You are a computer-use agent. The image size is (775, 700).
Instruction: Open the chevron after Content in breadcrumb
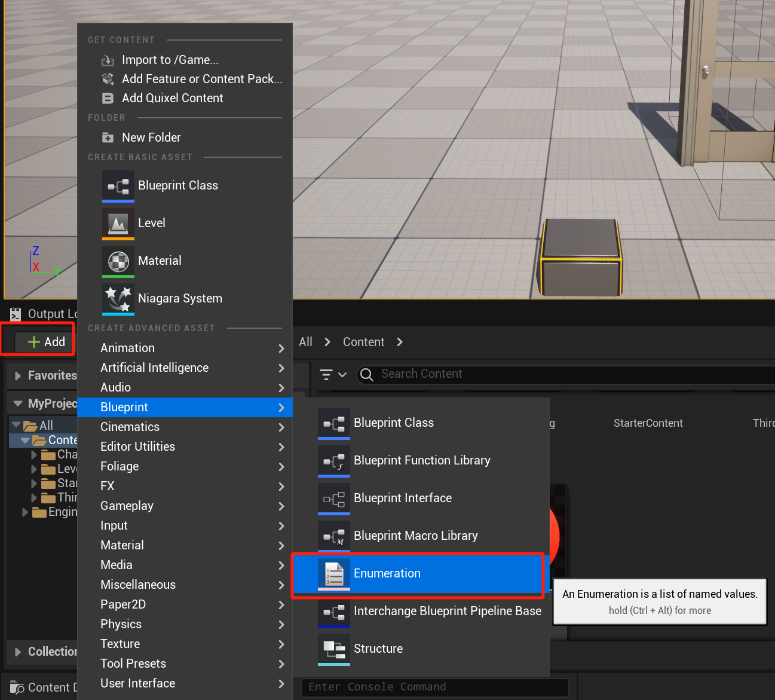pos(400,342)
